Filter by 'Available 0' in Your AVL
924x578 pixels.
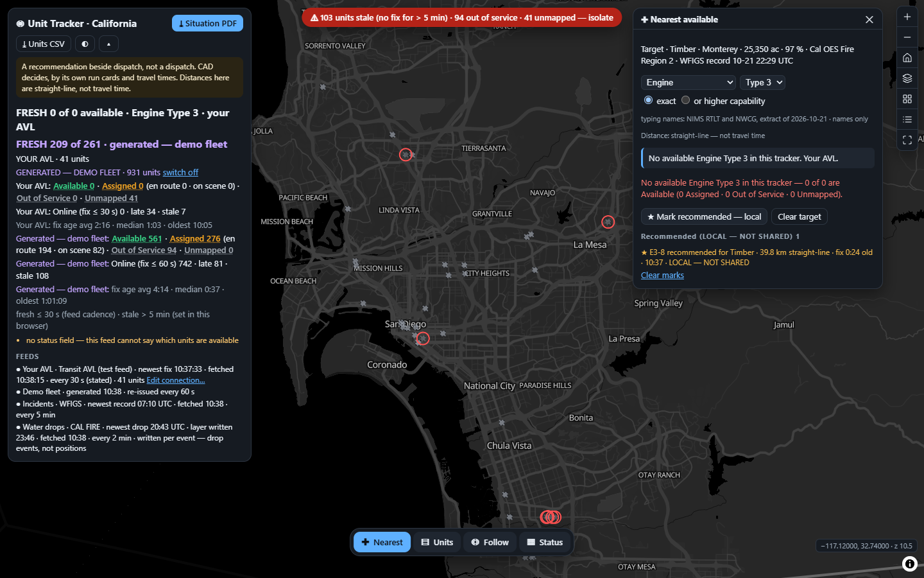pyautogui.click(x=74, y=186)
